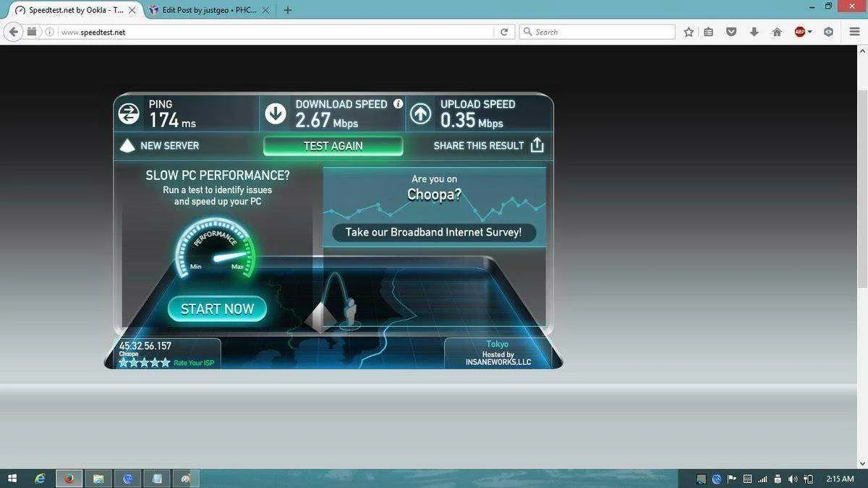Click the performance gauge graphic

tap(215, 249)
